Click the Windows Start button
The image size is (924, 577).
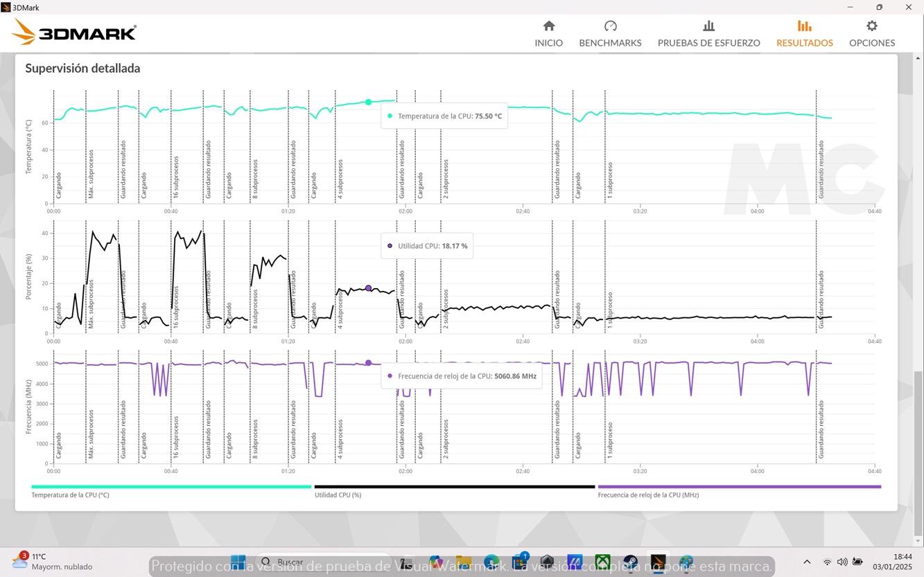[238, 562]
